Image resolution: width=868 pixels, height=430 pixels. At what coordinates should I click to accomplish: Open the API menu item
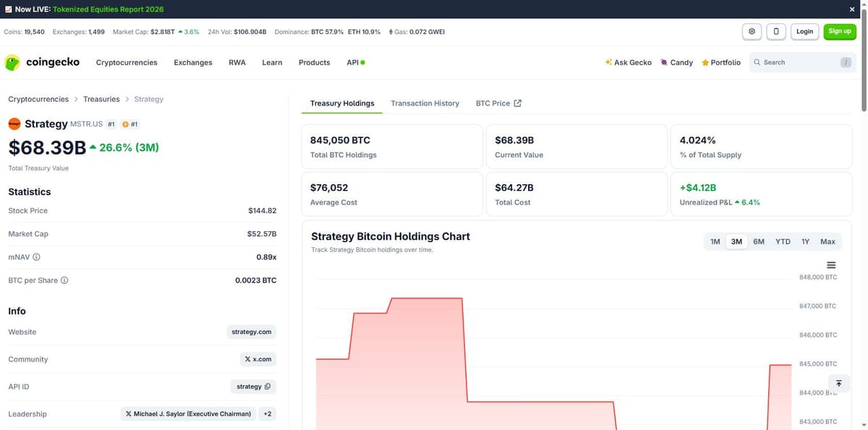(355, 63)
